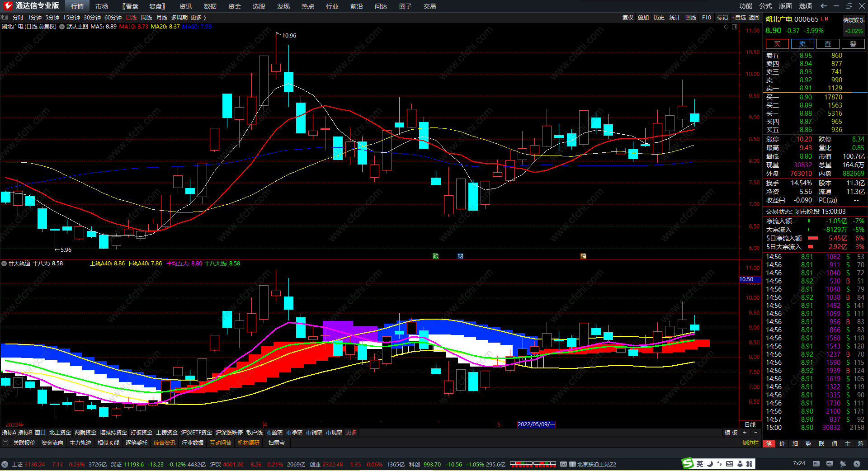The height and width of the screenshot is (471, 868).
Task: Switch to the 周线 weekly period
Action: click(x=146, y=17)
